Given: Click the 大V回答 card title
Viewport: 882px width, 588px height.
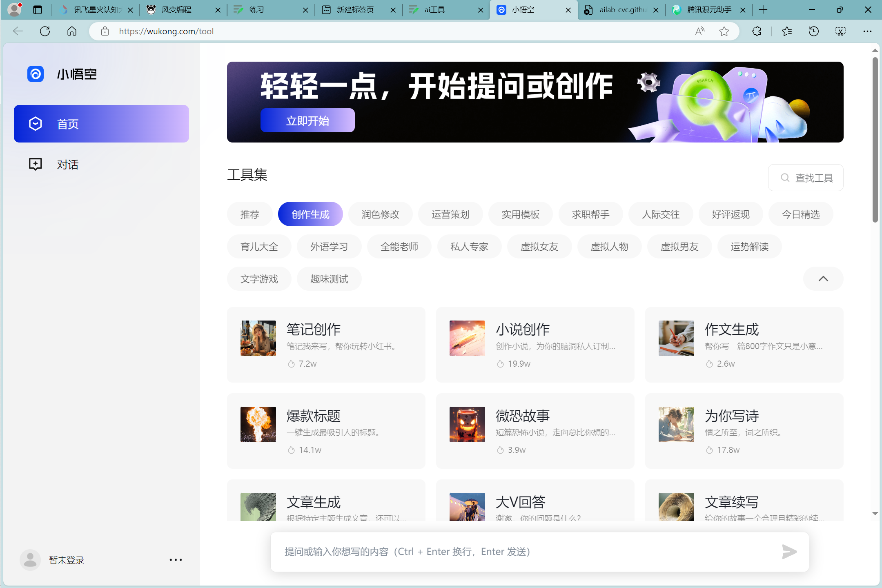Looking at the screenshot, I should pyautogui.click(x=521, y=502).
